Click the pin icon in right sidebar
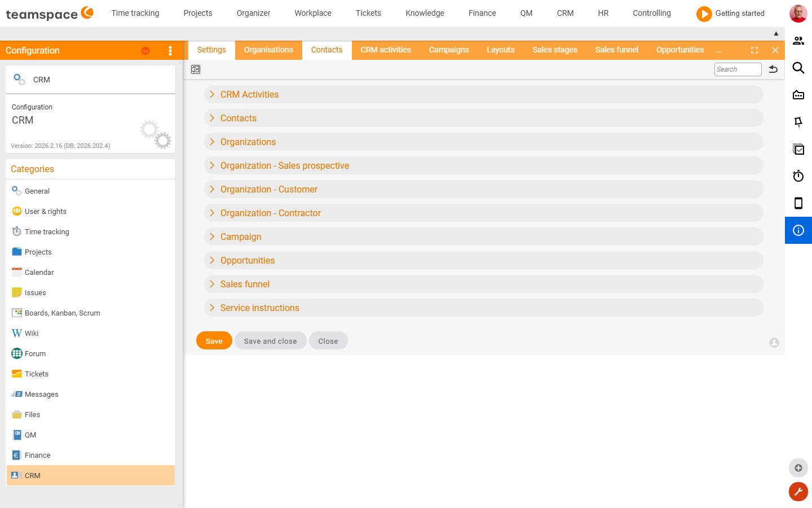This screenshot has width=812, height=508. point(798,122)
